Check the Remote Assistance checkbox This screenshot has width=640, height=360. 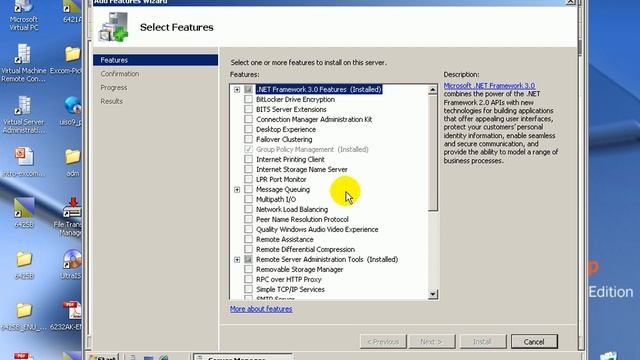248,239
